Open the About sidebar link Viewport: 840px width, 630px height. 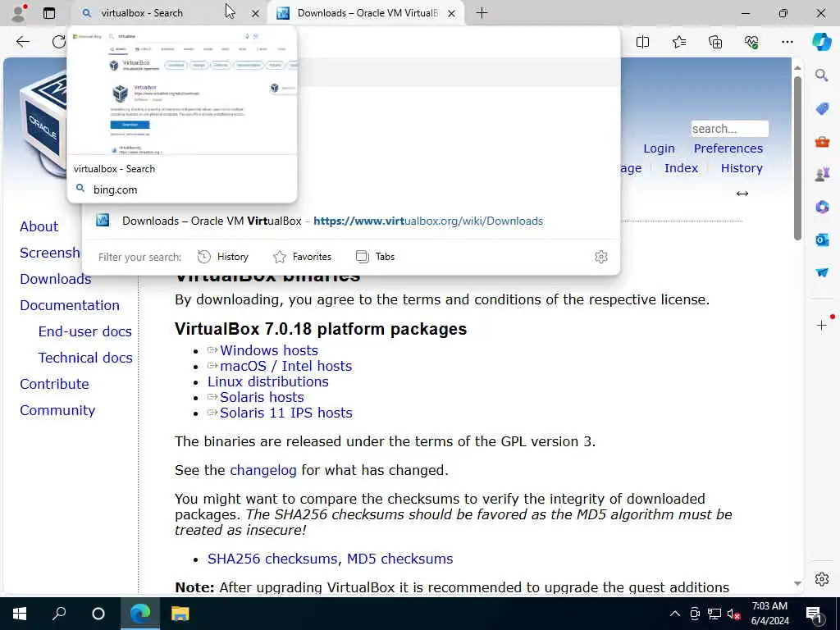coord(39,226)
